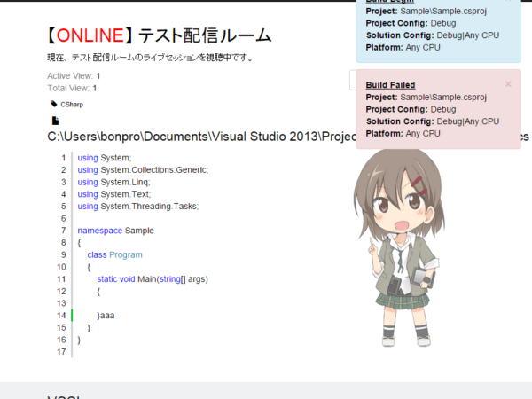The width and height of the screenshot is (532, 399).
Task: Select the file path starting C:\Users\bonpro
Action: 202,137
